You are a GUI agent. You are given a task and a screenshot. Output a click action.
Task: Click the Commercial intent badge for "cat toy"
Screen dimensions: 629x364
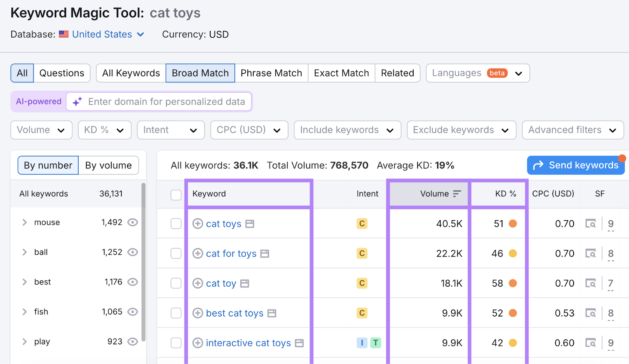tap(362, 283)
